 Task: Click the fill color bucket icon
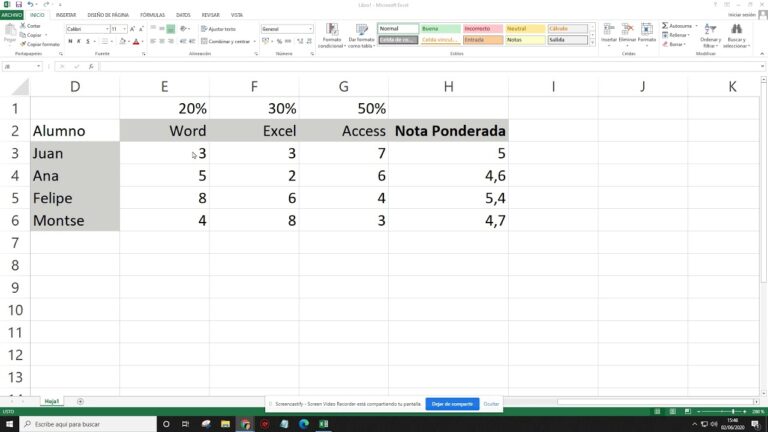tap(122, 42)
